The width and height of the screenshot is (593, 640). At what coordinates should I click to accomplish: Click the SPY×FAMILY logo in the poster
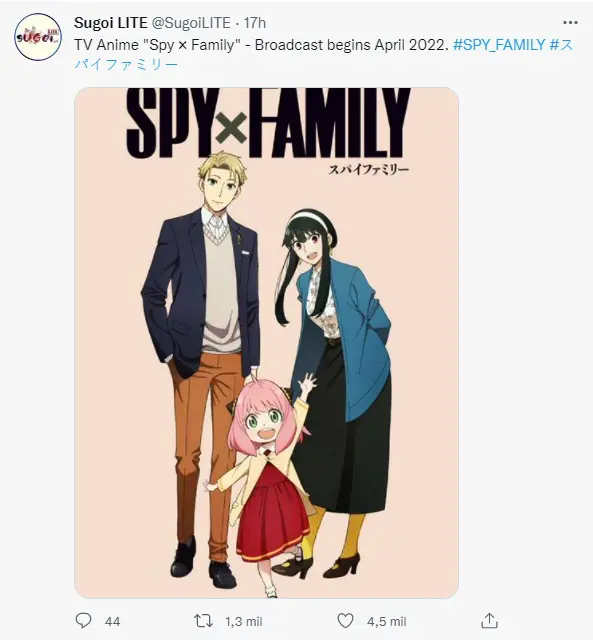268,122
